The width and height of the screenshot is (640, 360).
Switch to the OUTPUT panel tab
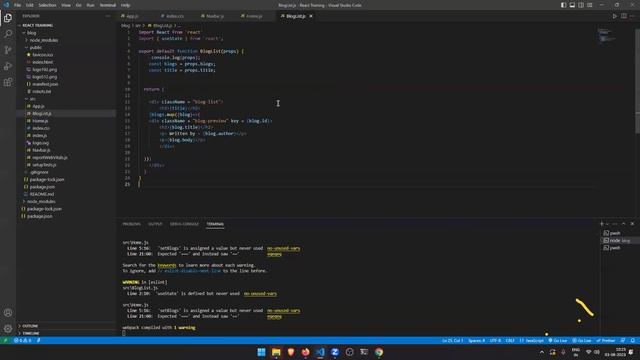click(155, 224)
